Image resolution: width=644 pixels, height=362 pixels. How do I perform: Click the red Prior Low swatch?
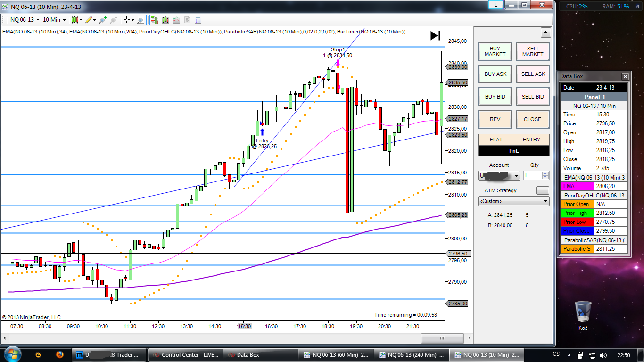[x=576, y=222]
